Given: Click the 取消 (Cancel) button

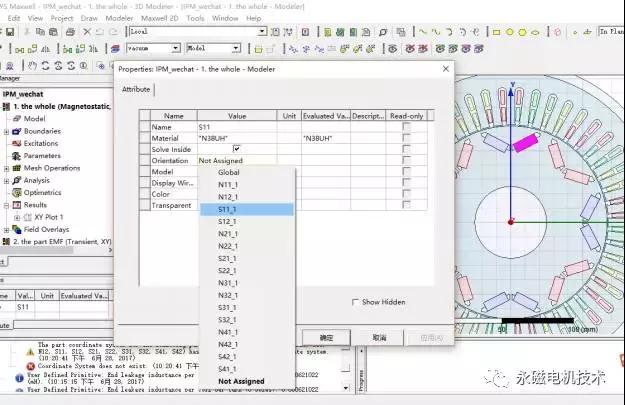Looking at the screenshot, I should (x=379, y=338).
